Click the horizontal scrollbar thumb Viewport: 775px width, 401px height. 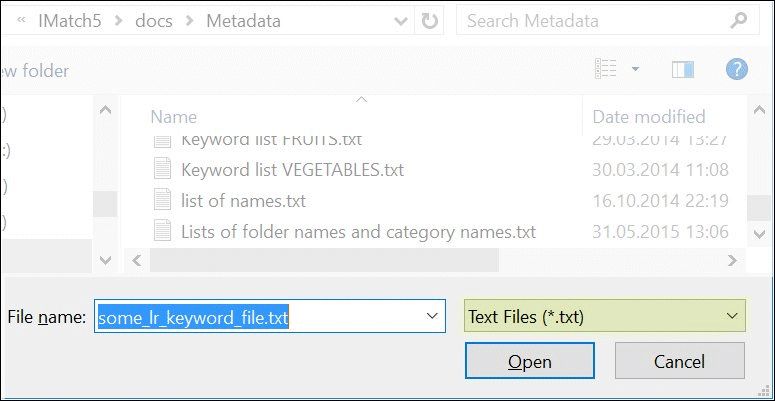coord(324,260)
